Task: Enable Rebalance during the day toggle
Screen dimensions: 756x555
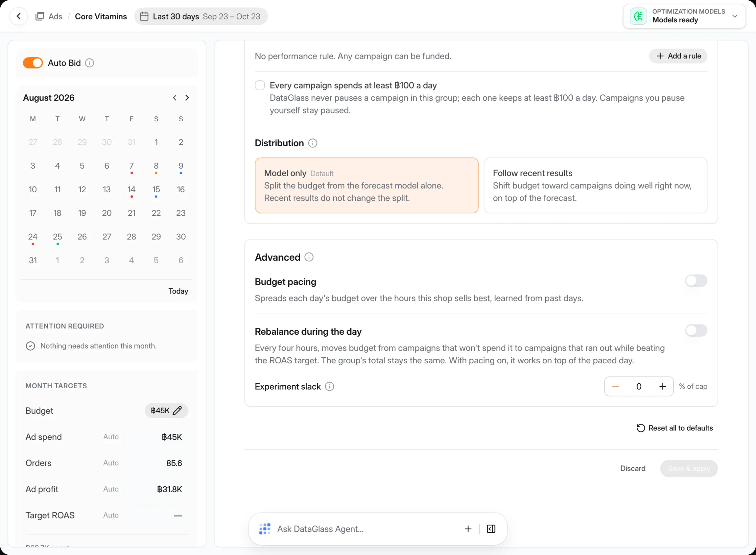Action: 696,331
